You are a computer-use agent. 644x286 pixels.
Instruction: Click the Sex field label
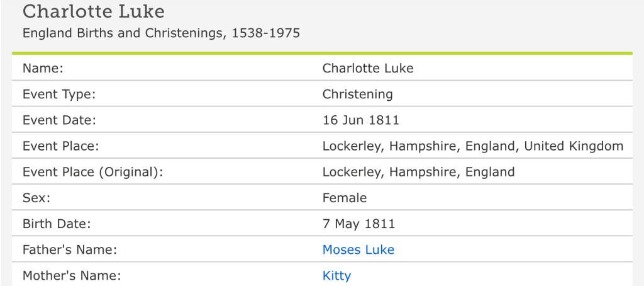pos(36,198)
